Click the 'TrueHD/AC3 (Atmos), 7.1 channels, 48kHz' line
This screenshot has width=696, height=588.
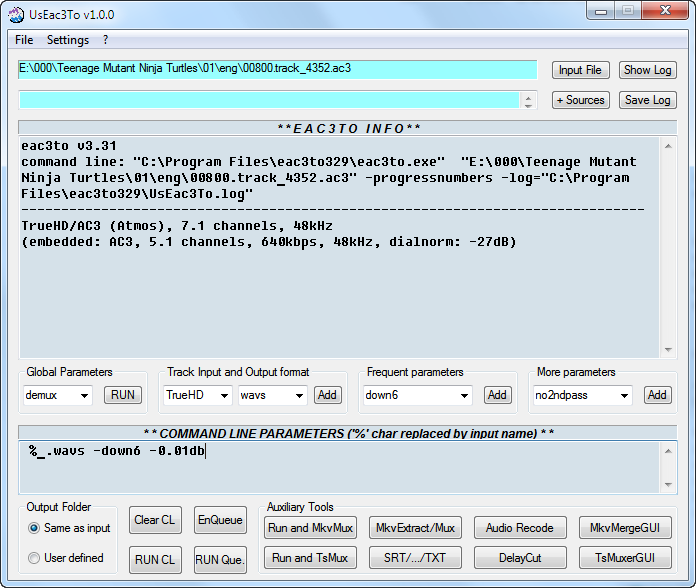177,226
